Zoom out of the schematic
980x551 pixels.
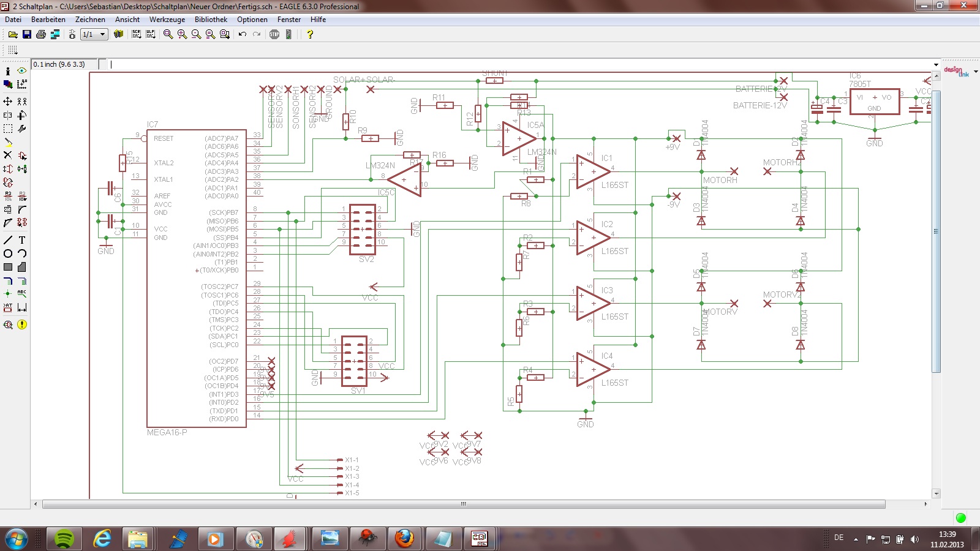pos(197,34)
